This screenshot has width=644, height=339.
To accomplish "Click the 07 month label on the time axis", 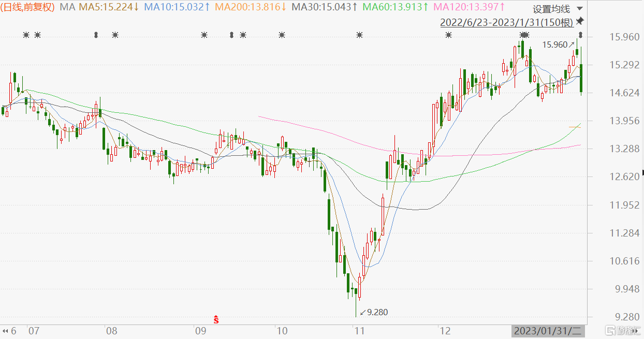I will [34, 331].
